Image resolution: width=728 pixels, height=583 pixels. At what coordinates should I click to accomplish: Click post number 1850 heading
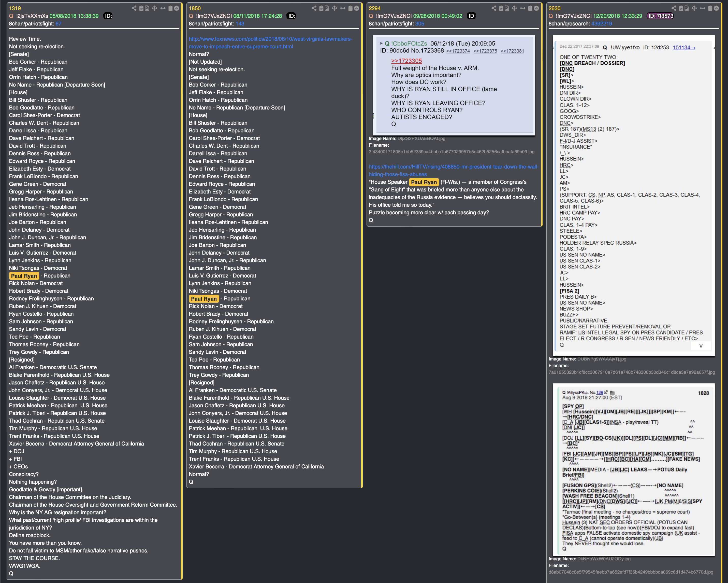tap(195, 8)
